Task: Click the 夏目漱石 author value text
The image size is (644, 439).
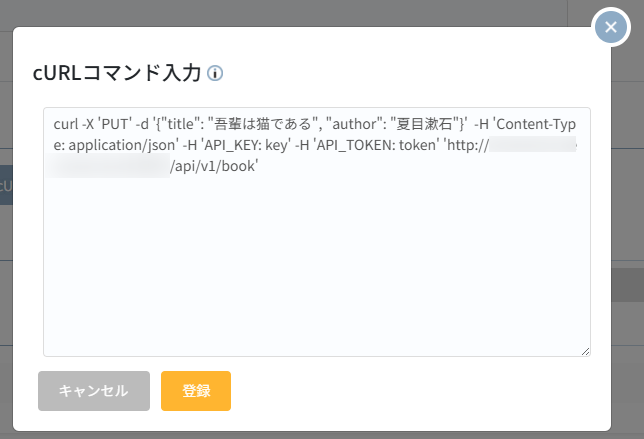Action: click(x=424, y=124)
